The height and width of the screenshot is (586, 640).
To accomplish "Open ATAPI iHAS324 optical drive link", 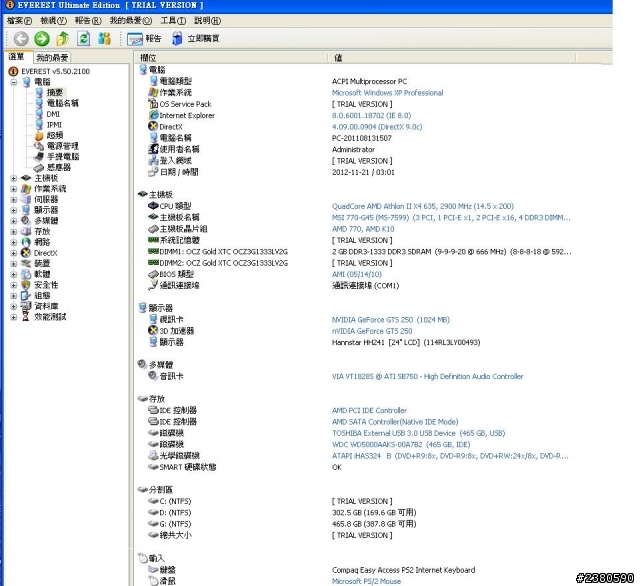I will (x=450, y=456).
